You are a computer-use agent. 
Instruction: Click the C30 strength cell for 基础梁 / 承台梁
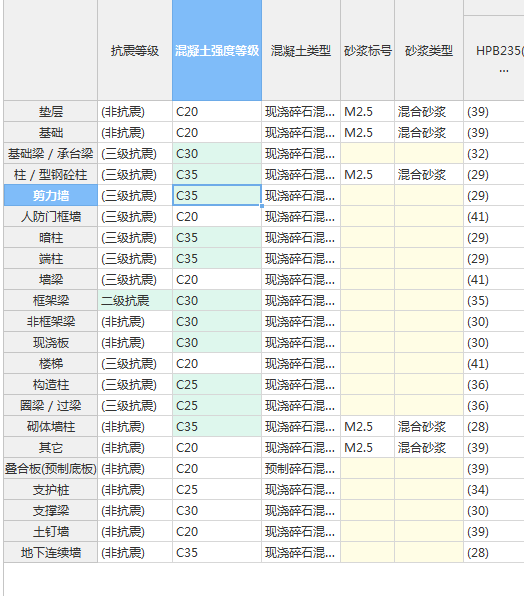pyautogui.click(x=217, y=154)
